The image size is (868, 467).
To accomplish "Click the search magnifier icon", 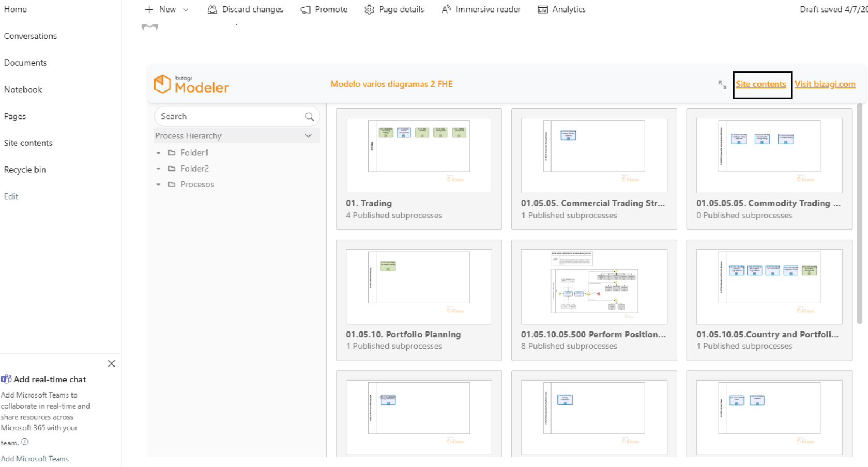I will click(309, 117).
